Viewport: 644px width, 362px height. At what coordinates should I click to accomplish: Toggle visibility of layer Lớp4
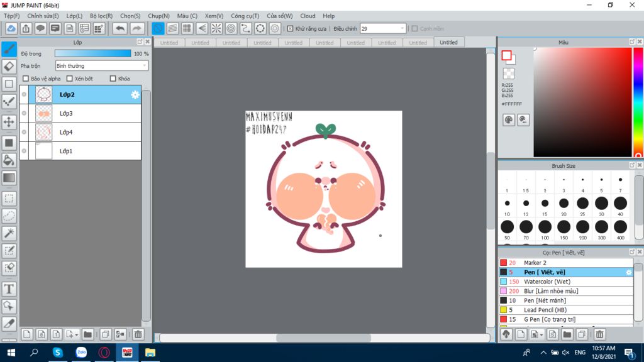coord(25,132)
